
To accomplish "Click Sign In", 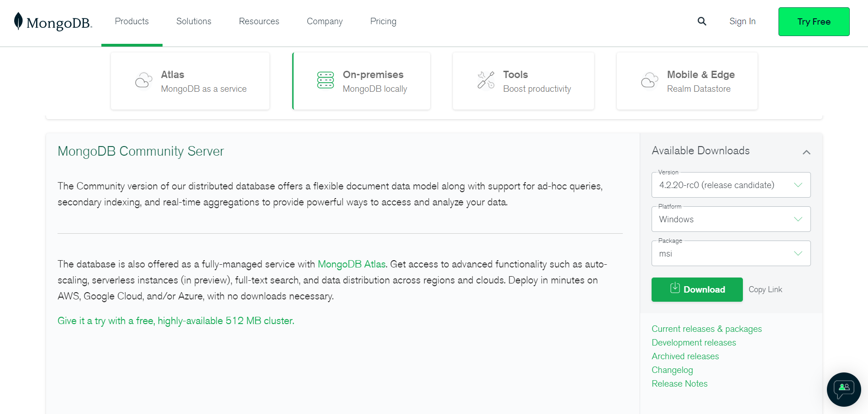I will pos(742,21).
